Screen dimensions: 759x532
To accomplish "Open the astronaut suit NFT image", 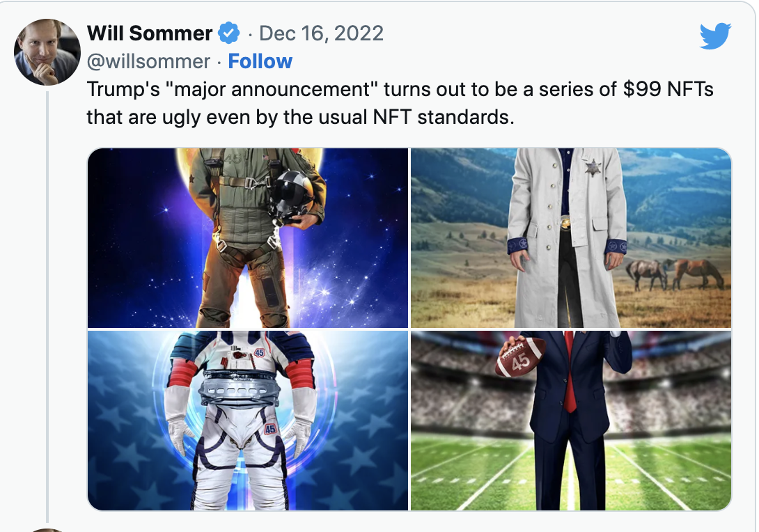I will tap(248, 421).
